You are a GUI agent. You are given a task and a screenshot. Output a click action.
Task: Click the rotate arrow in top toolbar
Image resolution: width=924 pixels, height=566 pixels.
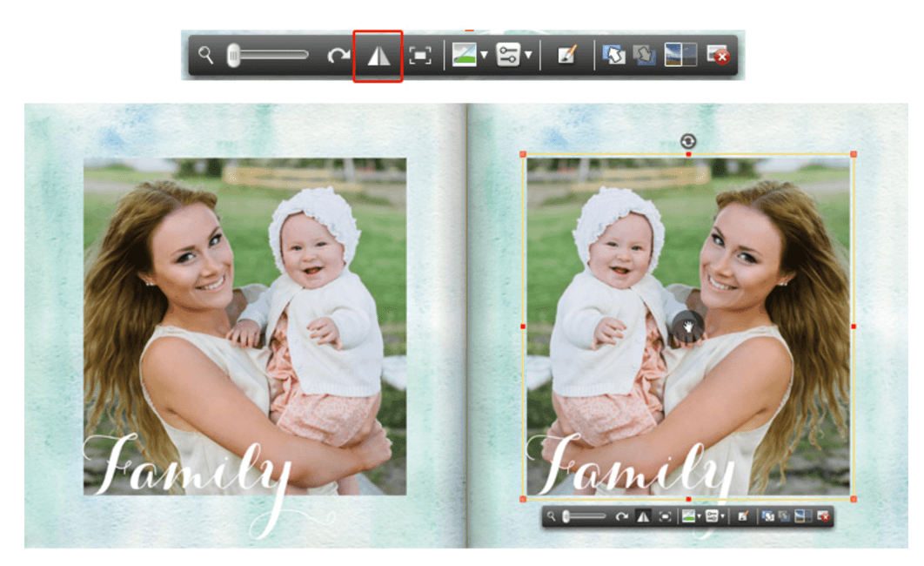(x=338, y=56)
